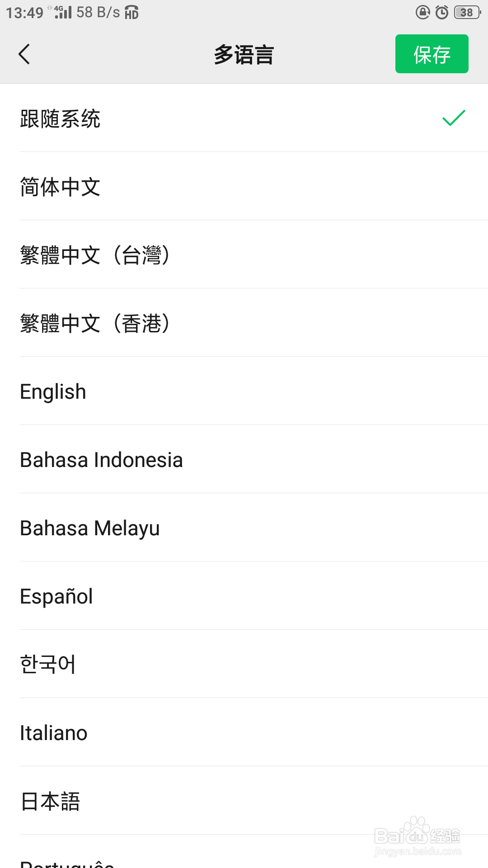Select 繁體中文（台灣）option

coord(95,255)
